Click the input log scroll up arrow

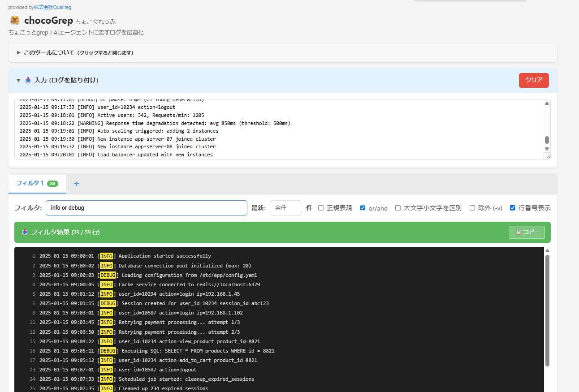[547, 103]
